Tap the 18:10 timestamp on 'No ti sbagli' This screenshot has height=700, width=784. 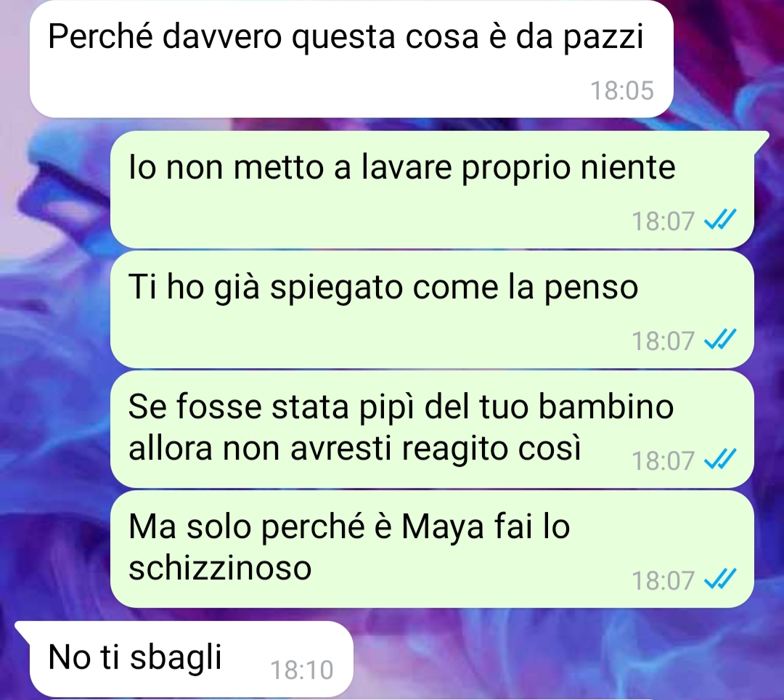301,670
